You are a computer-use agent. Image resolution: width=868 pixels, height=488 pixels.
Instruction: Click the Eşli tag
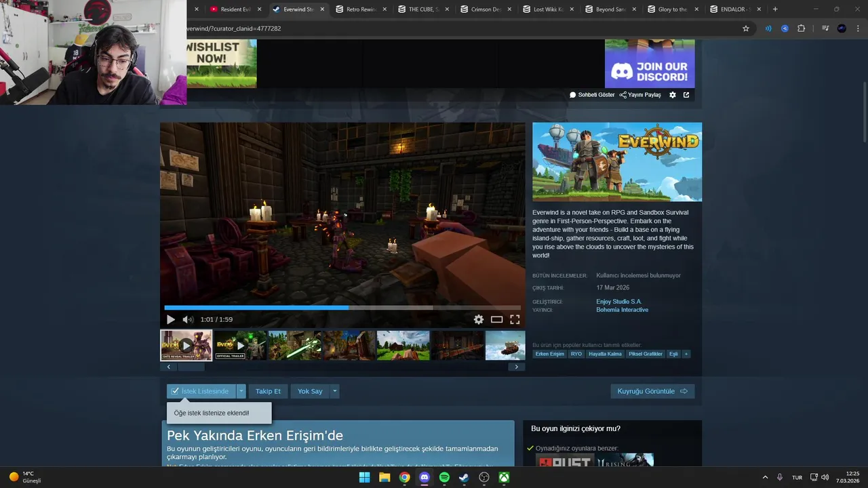(673, 354)
